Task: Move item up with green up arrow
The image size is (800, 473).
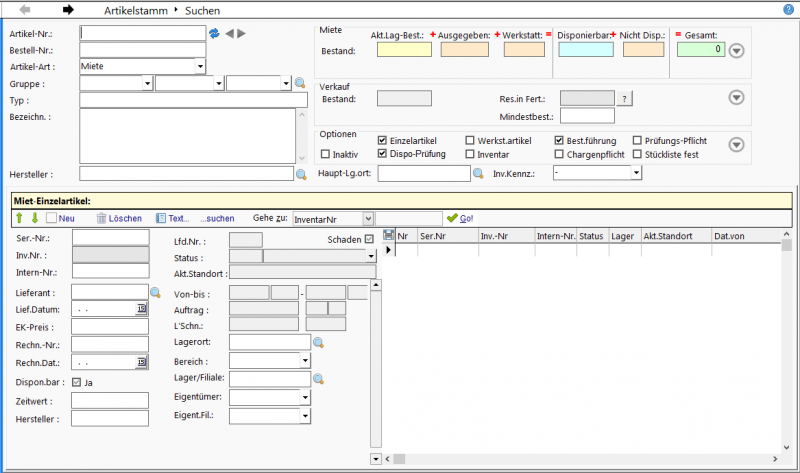Action: coord(19,218)
